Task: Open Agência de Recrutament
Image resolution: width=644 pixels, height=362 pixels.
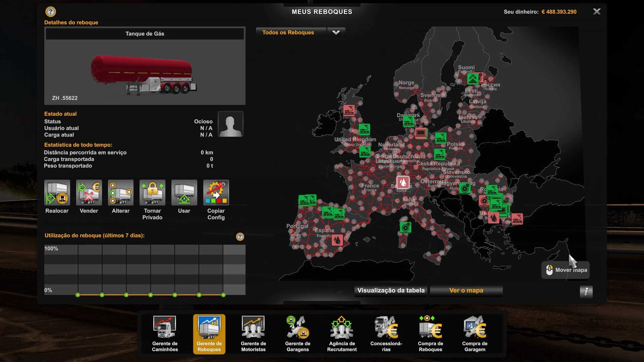Action: click(342, 334)
